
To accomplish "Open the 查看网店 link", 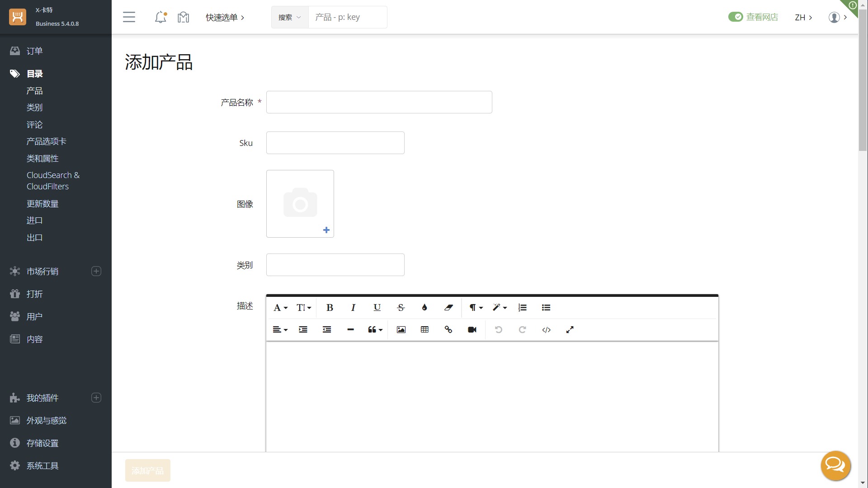I will (762, 17).
